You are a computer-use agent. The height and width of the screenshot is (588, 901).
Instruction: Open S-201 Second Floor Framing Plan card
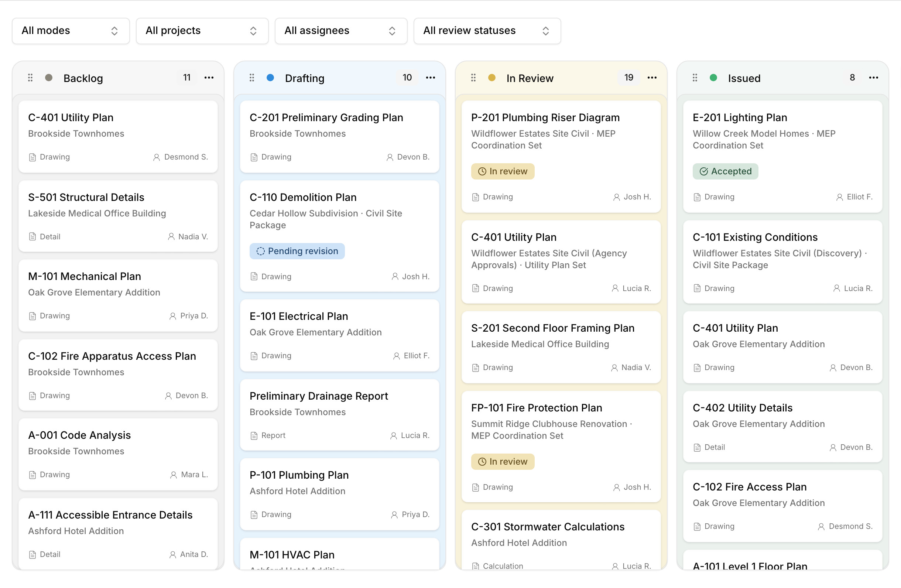point(561,347)
